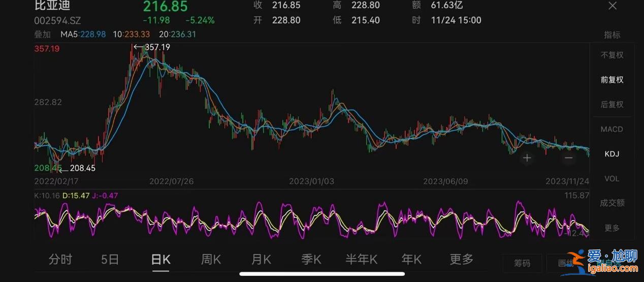Switch indicator to MACD
644x282 pixels.
[611, 129]
